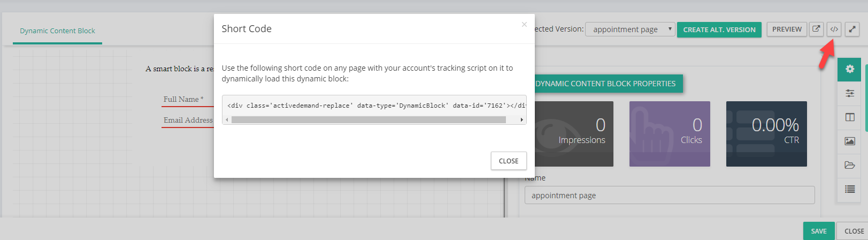Open the list sidebar icon
This screenshot has height=240, width=868.
point(849,189)
